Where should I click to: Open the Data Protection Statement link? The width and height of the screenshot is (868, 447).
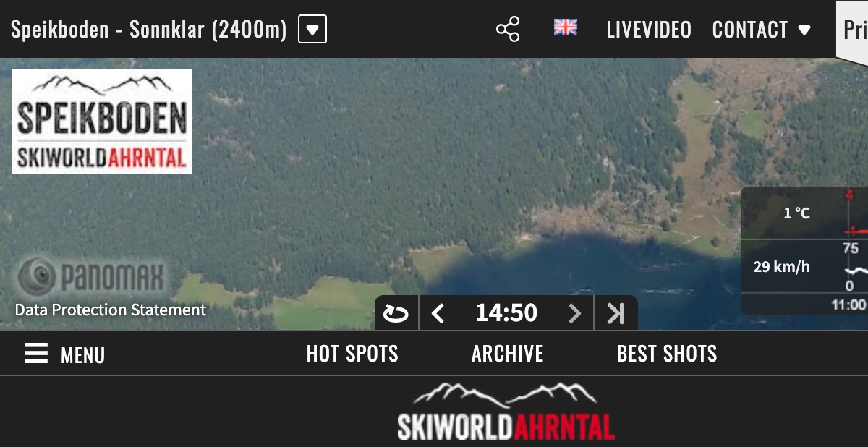pos(110,310)
